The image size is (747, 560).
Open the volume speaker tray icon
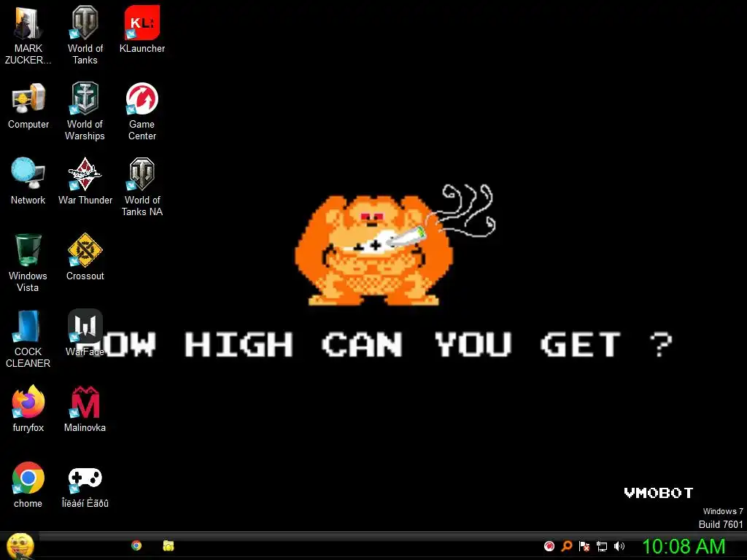click(619, 546)
